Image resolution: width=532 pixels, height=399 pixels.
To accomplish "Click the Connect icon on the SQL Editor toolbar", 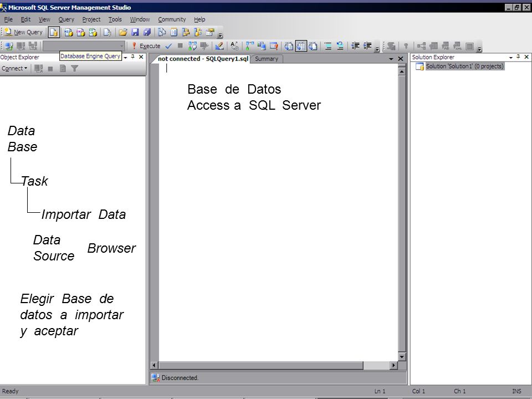I will click(x=9, y=46).
